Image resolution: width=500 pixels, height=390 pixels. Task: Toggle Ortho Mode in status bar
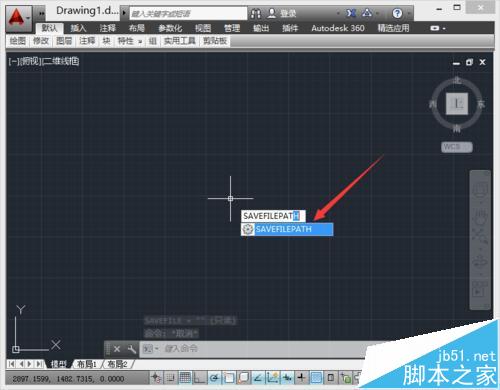coord(199,378)
